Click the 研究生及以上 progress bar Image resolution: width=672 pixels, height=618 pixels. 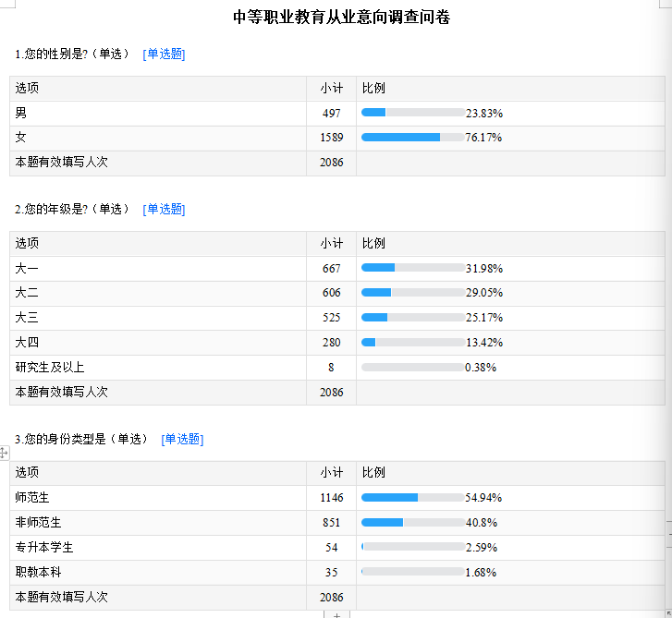click(413, 367)
